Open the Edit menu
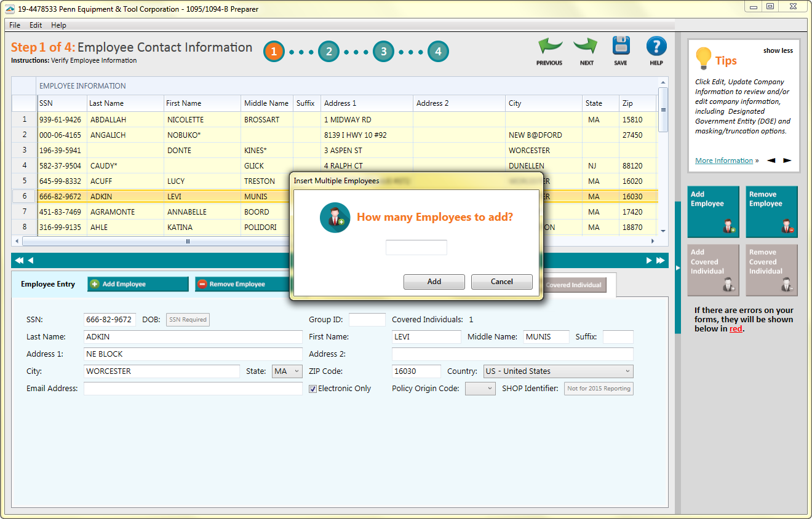Image resolution: width=812 pixels, height=519 pixels. click(36, 25)
